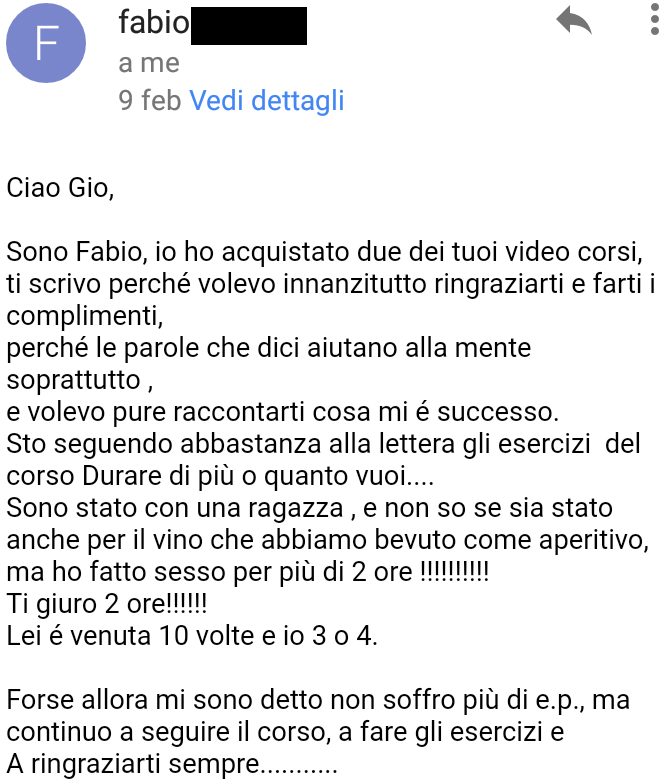Click the line starting 'Sono Fabio, io ho acquistato'
This screenshot has width=663, height=780.
point(324,251)
